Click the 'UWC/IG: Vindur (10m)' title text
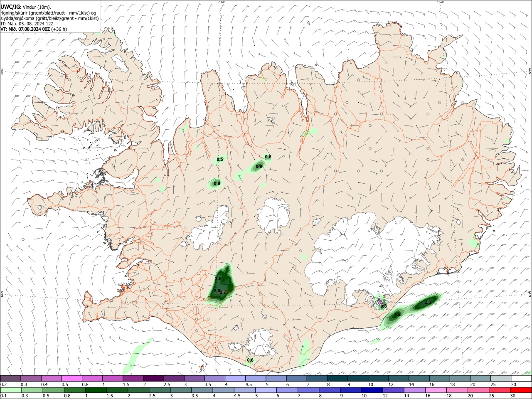This screenshot has height=399, width=532. tap(25, 7)
